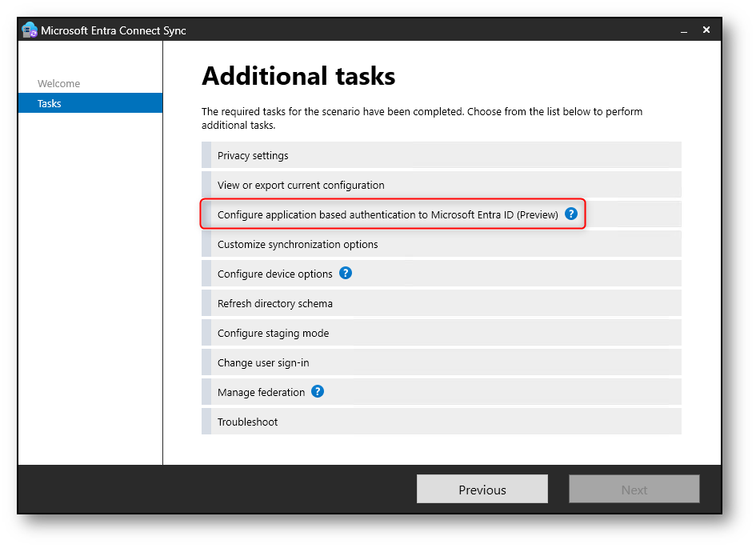The height and width of the screenshot is (548, 756).
Task: Click the Previous button
Action: (482, 489)
